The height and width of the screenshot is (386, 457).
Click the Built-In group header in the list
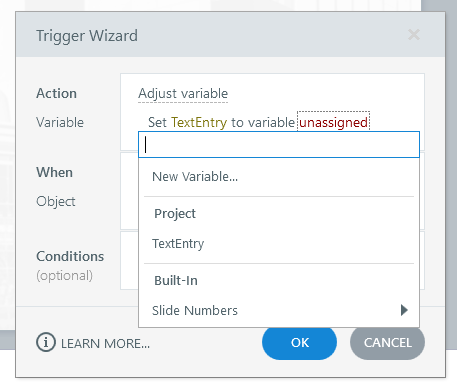tap(176, 281)
